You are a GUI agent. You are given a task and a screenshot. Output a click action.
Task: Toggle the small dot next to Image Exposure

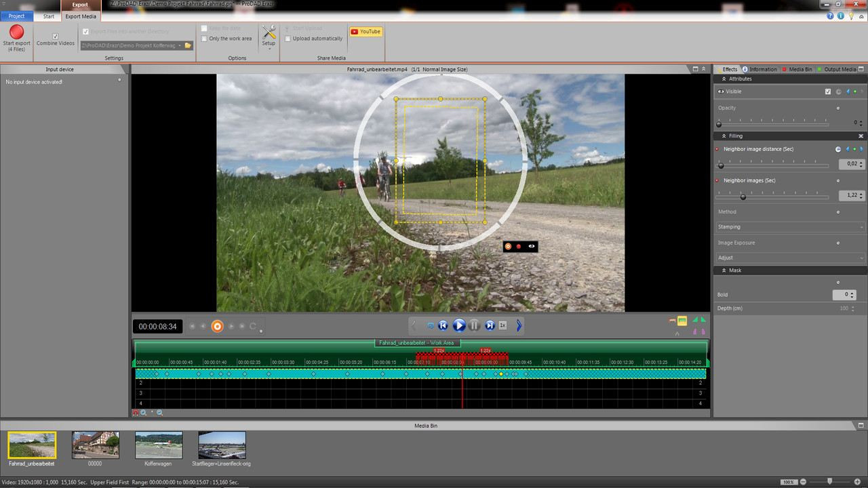(838, 243)
